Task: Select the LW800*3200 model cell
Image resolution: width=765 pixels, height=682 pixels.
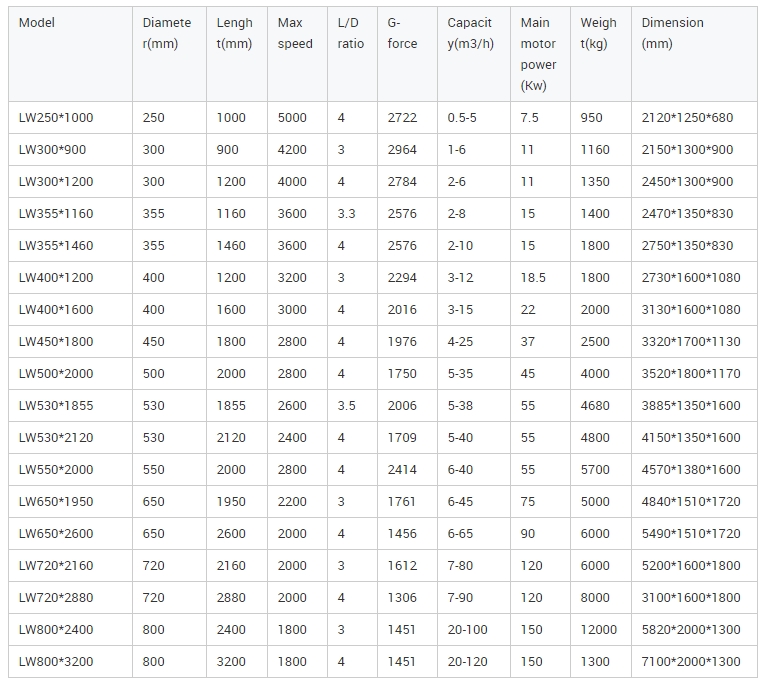Action: click(56, 662)
